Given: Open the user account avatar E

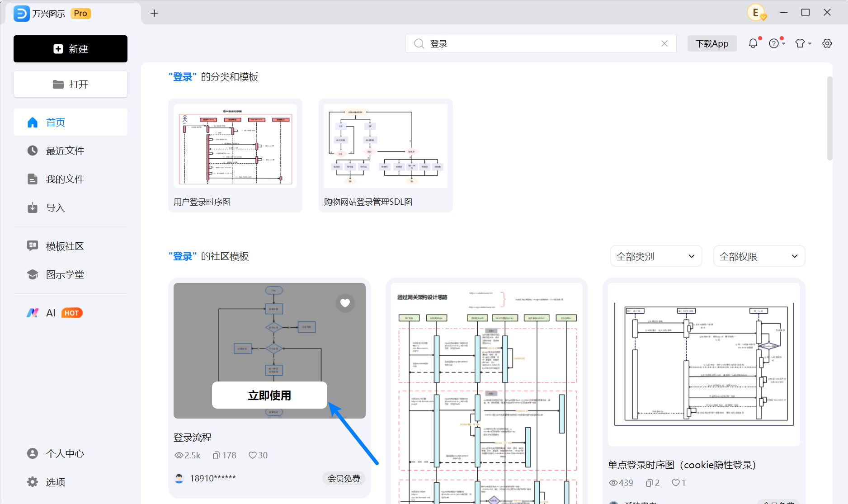Looking at the screenshot, I should point(756,13).
